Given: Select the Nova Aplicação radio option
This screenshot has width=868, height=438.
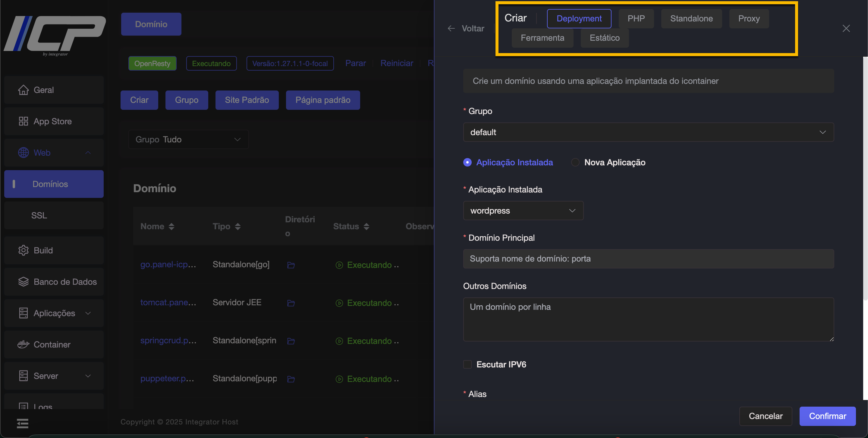Looking at the screenshot, I should (575, 163).
